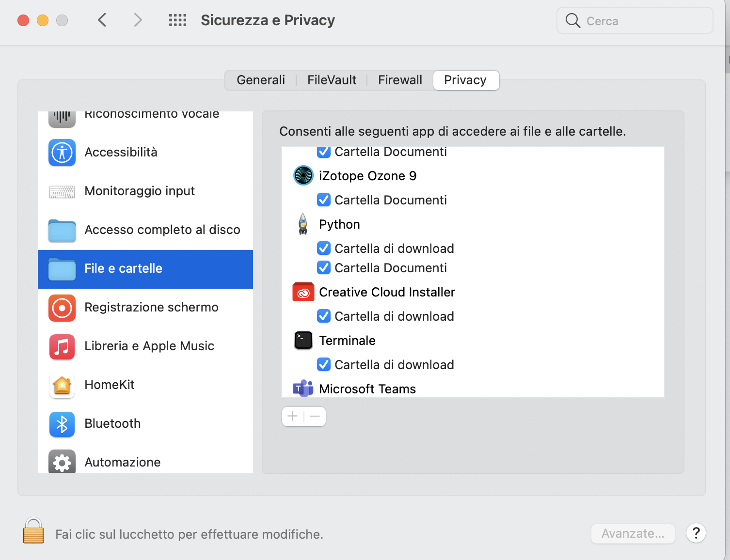This screenshot has width=730, height=560.
Task: Switch to the Generali tab
Action: [261, 80]
